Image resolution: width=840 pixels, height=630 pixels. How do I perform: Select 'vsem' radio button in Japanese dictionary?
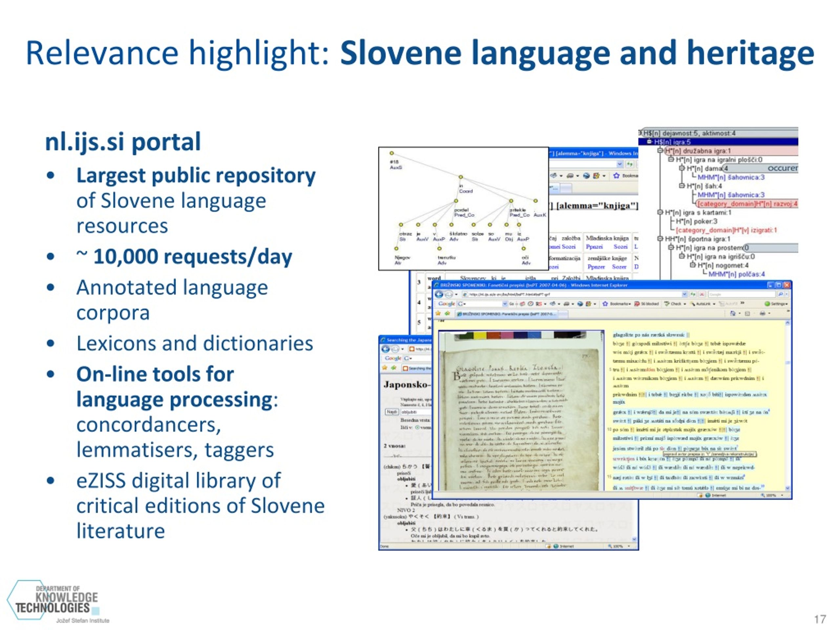pos(418,427)
